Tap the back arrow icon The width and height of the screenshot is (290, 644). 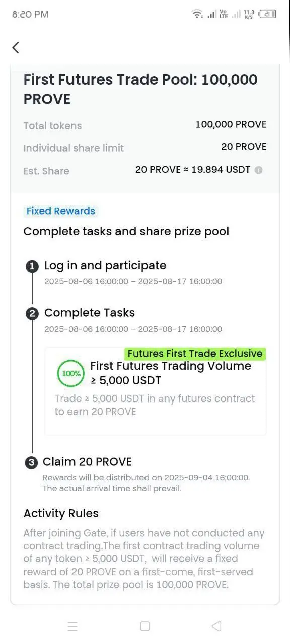point(16,48)
